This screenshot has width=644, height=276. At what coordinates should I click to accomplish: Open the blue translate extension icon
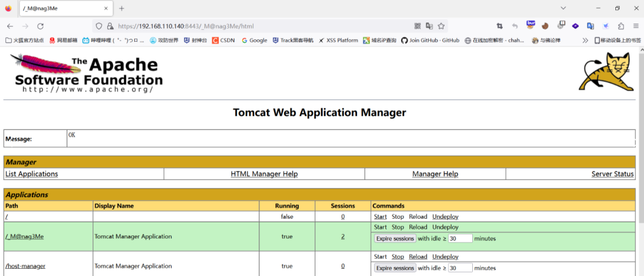pyautogui.click(x=590, y=26)
